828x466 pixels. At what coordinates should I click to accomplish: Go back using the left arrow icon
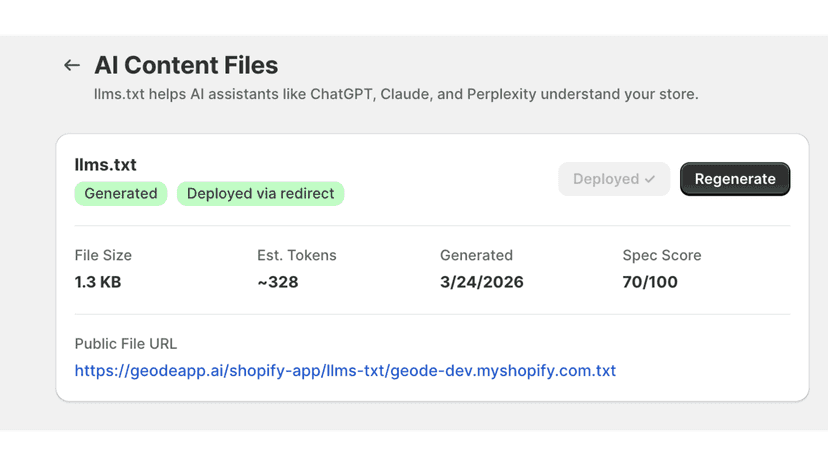72,66
